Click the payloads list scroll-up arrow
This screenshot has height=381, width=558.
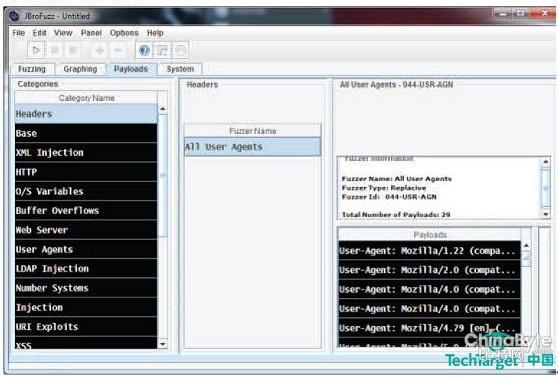tap(526, 245)
